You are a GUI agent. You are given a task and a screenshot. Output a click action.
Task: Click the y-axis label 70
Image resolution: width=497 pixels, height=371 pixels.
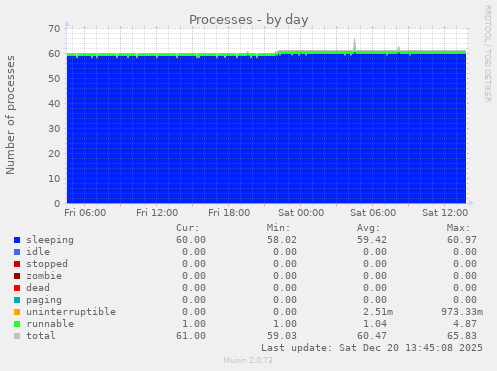(54, 29)
